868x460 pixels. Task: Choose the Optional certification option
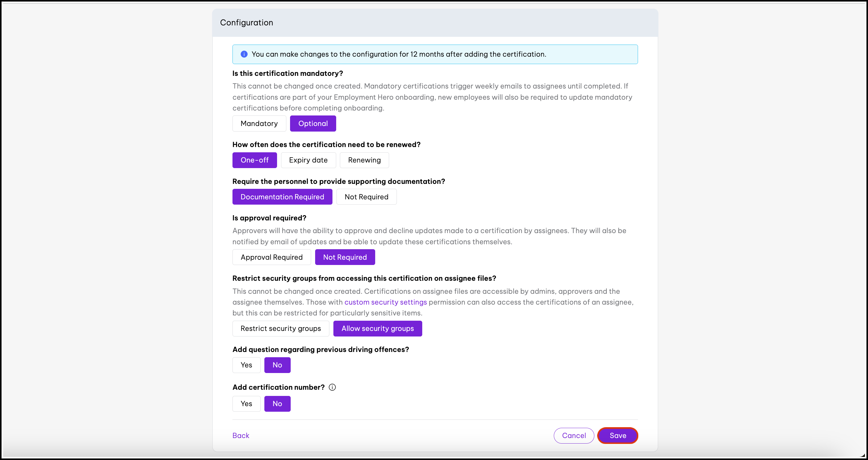pos(313,123)
